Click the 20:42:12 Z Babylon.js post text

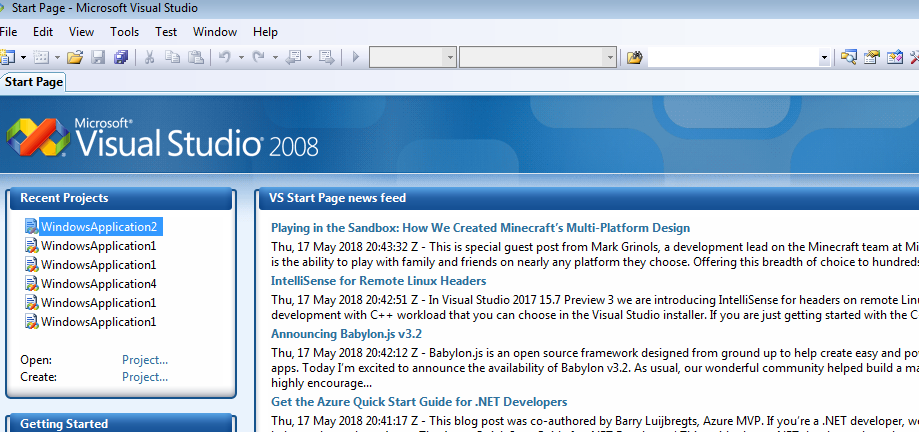[594, 368]
